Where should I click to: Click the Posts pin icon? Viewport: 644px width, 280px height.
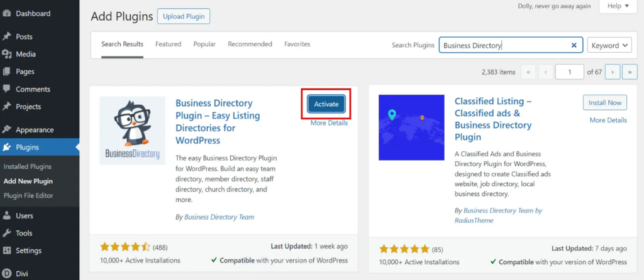pyautogui.click(x=7, y=36)
